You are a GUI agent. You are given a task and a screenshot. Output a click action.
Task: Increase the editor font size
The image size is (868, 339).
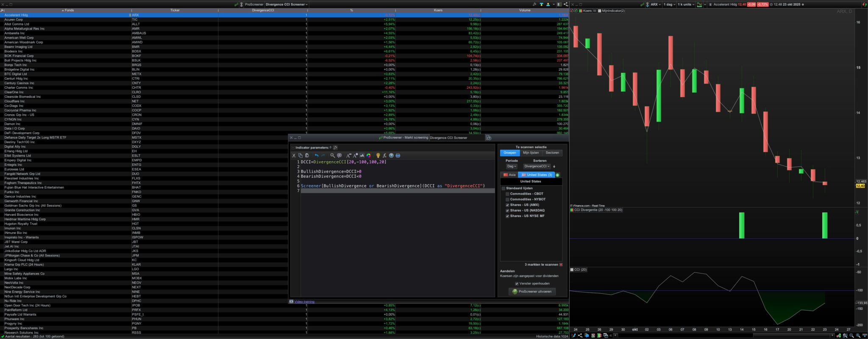click(x=356, y=155)
